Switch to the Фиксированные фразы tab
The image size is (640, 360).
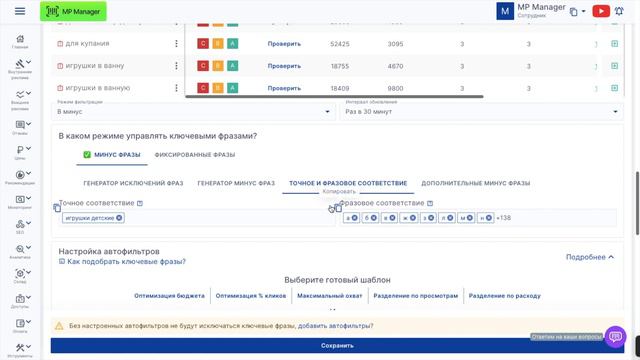pyautogui.click(x=195, y=155)
